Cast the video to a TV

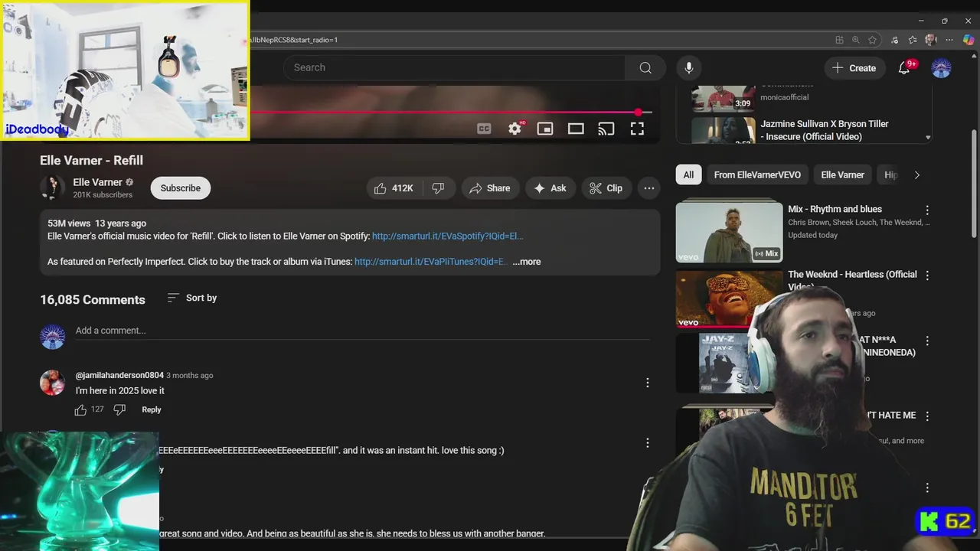606,129
